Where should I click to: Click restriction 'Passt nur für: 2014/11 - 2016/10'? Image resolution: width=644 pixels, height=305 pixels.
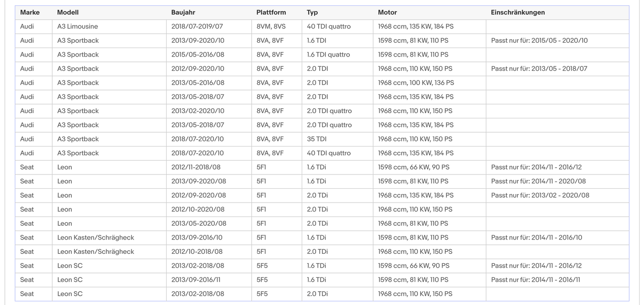click(x=537, y=237)
